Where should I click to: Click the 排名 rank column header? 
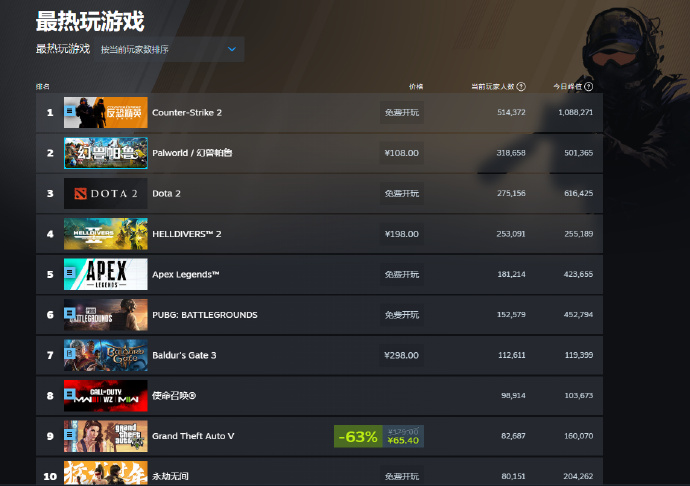[43, 87]
